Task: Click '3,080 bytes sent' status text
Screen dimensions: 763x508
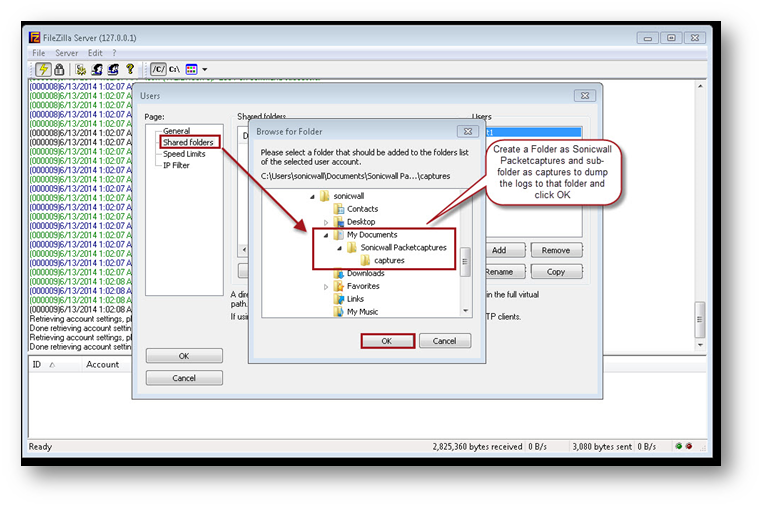Action: click(x=602, y=447)
